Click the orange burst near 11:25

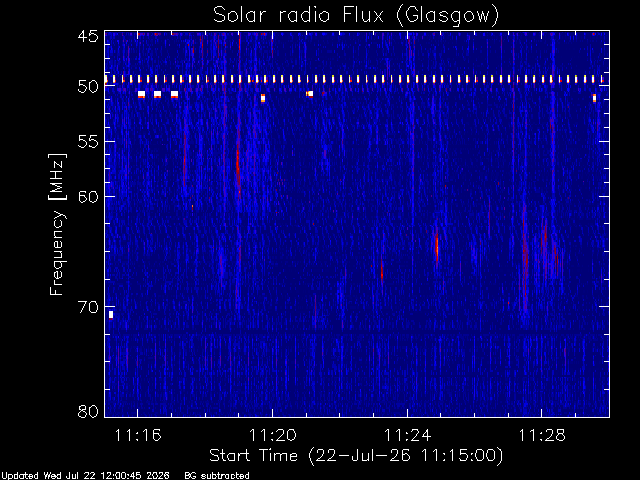click(437, 246)
